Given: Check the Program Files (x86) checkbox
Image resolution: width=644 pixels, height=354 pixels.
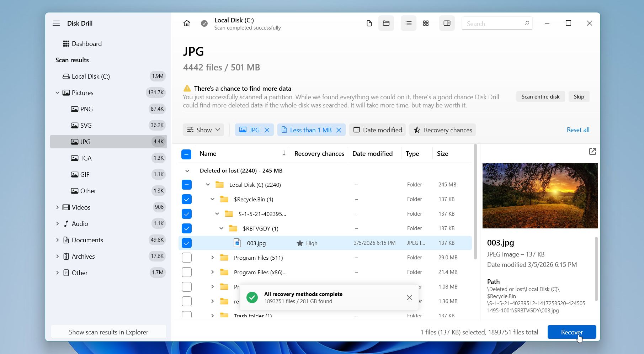Looking at the screenshot, I should 187,272.
